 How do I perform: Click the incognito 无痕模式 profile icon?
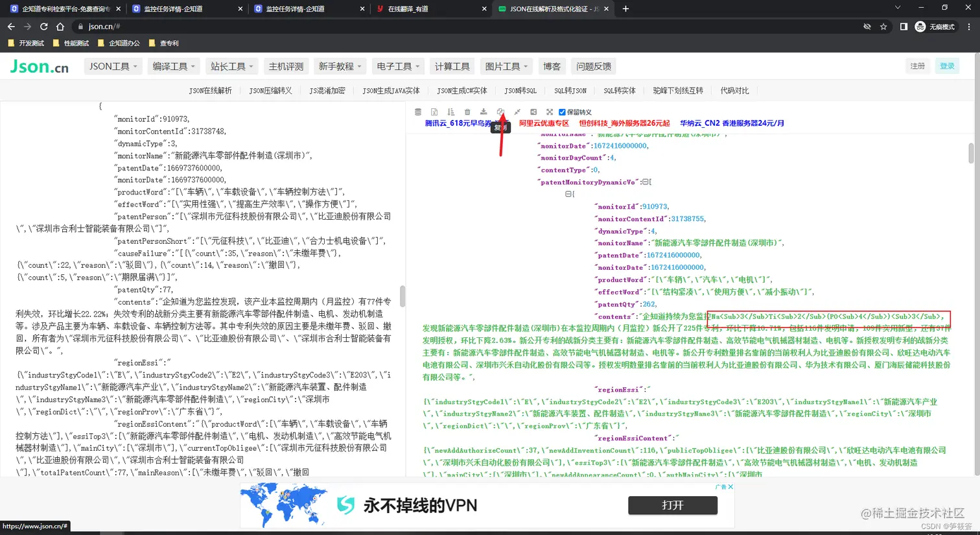(935, 27)
